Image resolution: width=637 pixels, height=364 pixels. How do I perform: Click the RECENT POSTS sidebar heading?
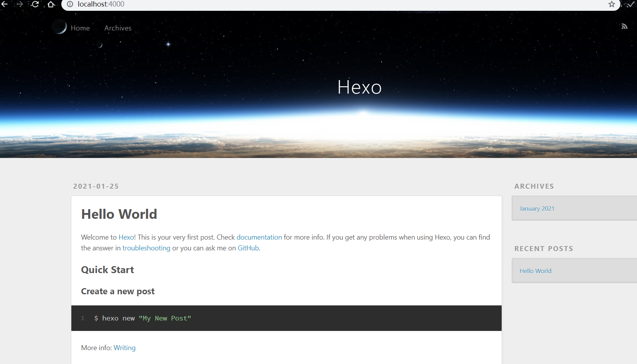pyautogui.click(x=544, y=249)
